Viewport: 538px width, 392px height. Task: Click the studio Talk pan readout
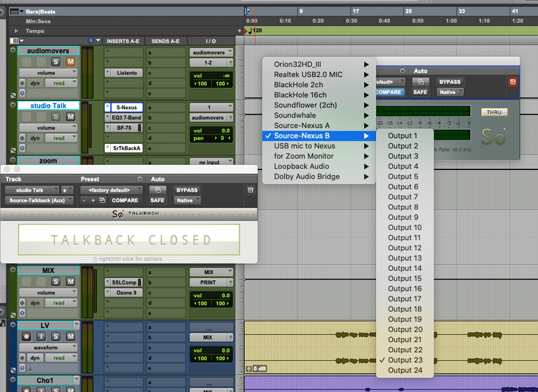pos(211,139)
